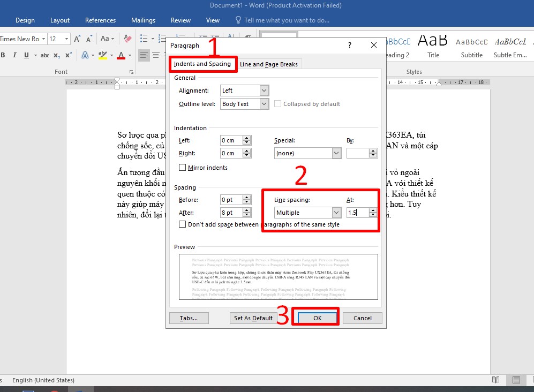This screenshot has height=392, width=534.
Task: Click the At spacing value field
Action: 357,213
